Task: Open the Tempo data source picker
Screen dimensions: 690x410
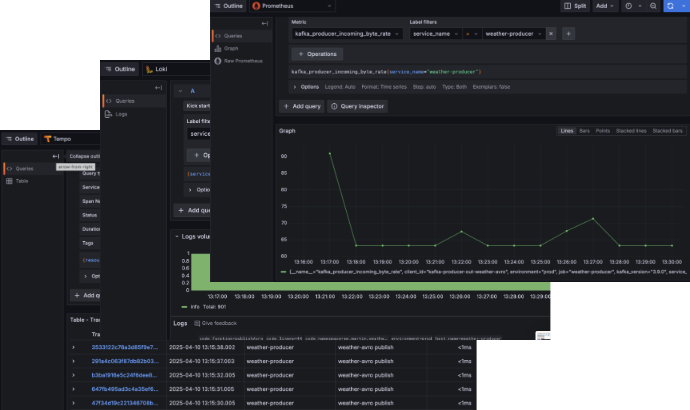Action: 70,139
